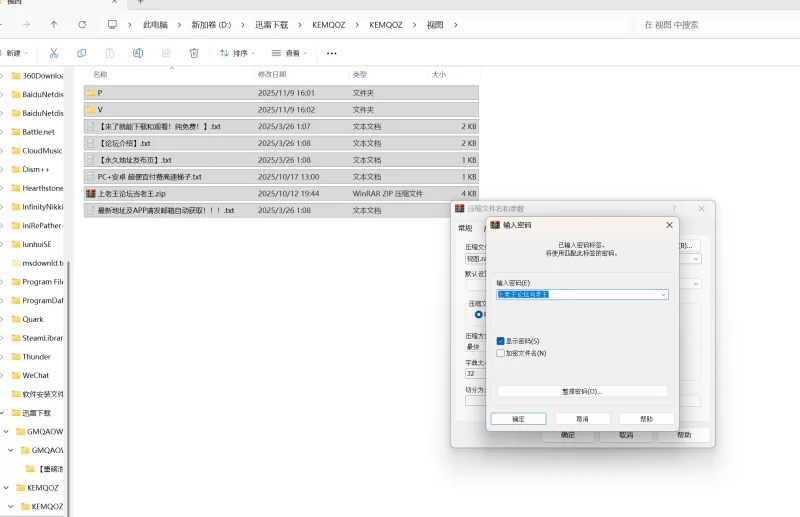This screenshot has height=517, width=800.
Task: Select the Hearthstone folder in sidebar
Action: [x=37, y=188]
